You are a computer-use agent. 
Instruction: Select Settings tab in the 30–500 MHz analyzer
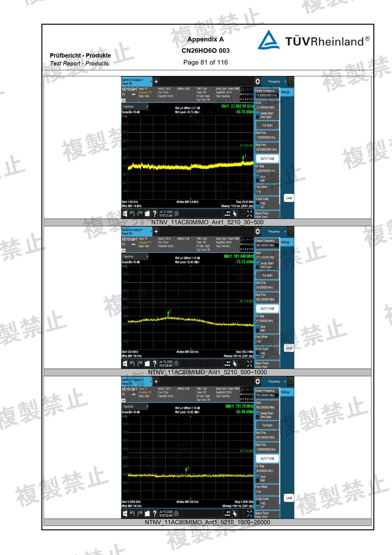click(287, 242)
